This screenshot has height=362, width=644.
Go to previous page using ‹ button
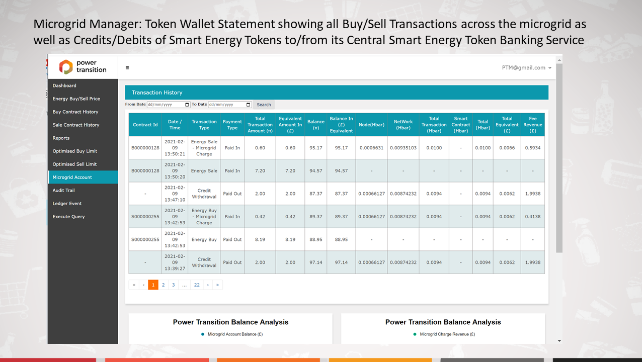(143, 285)
